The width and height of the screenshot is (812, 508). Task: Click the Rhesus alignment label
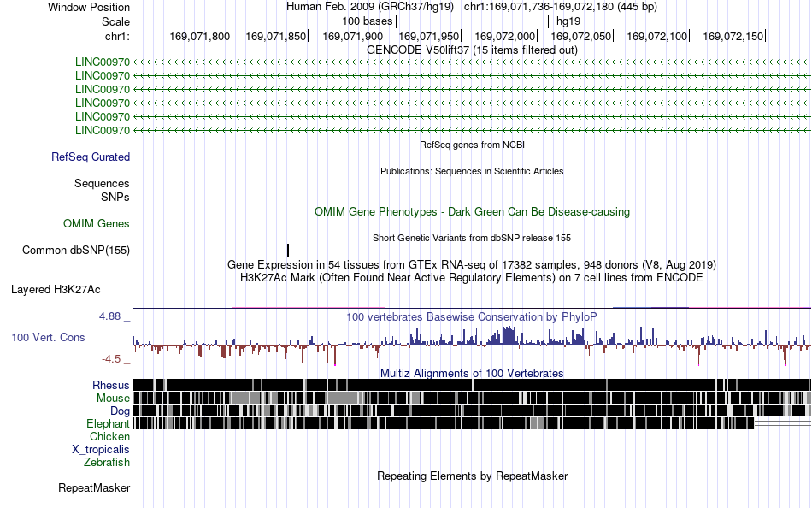point(111,385)
